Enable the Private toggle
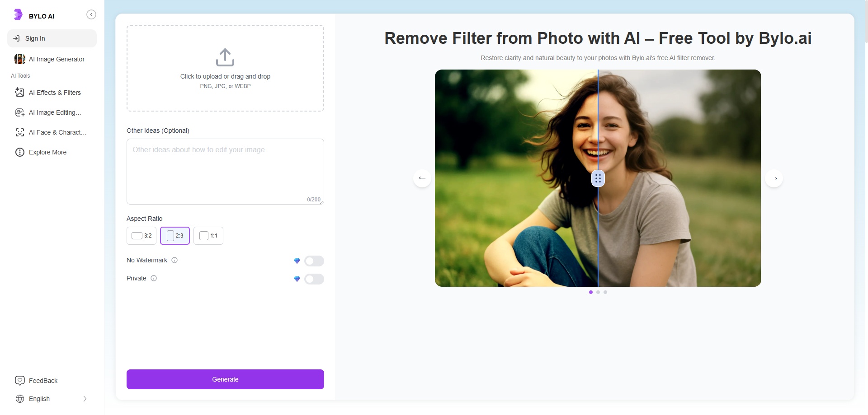The height and width of the screenshot is (415, 868). tap(314, 279)
